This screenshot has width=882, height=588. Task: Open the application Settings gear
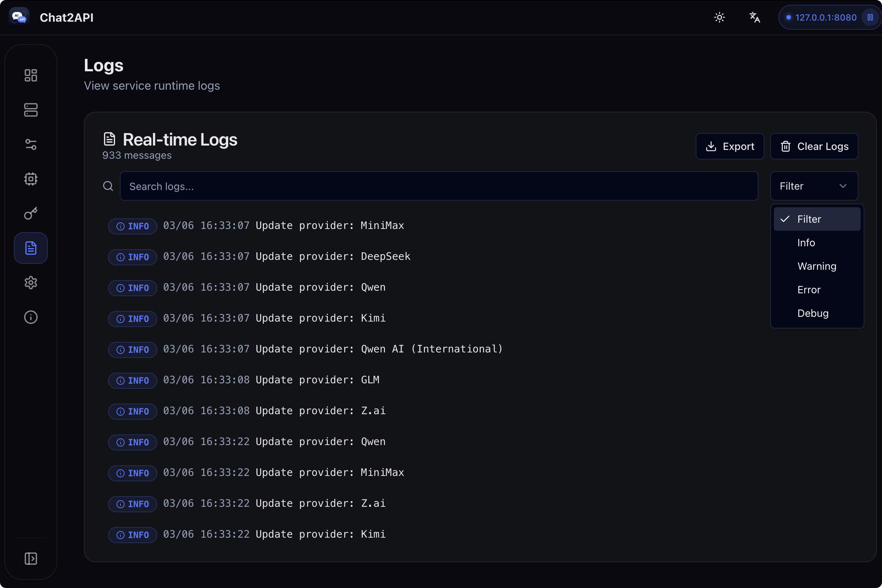[x=31, y=282]
